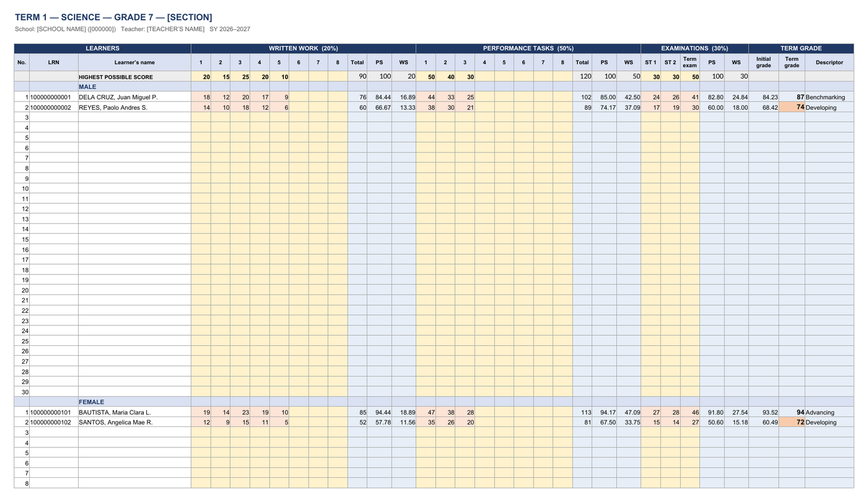This screenshot has width=868, height=502.
Task: Select the 'Learner's name' column header
Action: click(135, 63)
